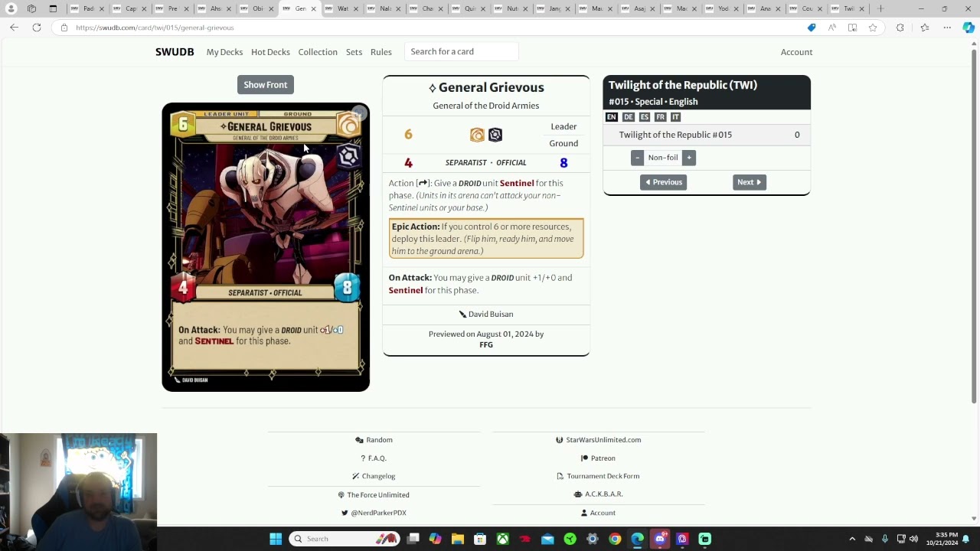Select the ES language badge
The height and width of the screenshot is (551, 980).
644,117
